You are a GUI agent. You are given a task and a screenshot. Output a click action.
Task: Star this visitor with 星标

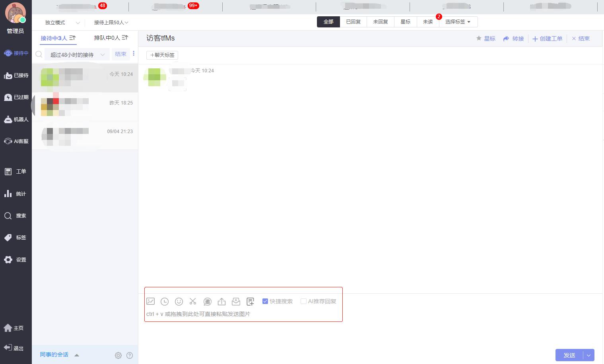[486, 39]
